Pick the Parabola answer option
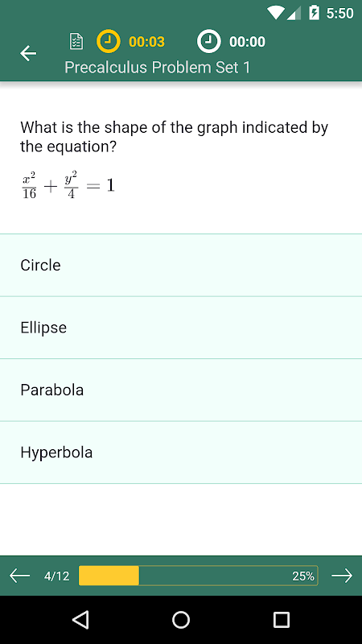Screen dimensions: 362x644 tap(181, 390)
